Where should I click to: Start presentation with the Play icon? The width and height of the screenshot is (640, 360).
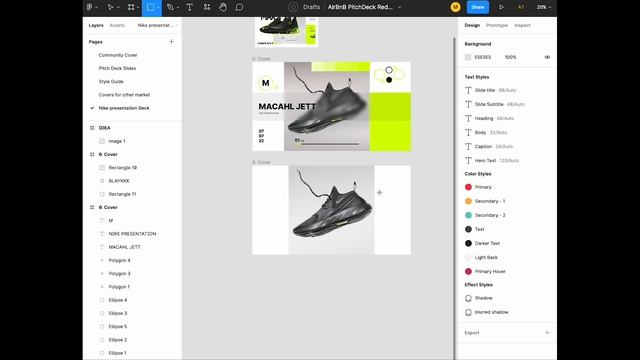pos(501,7)
